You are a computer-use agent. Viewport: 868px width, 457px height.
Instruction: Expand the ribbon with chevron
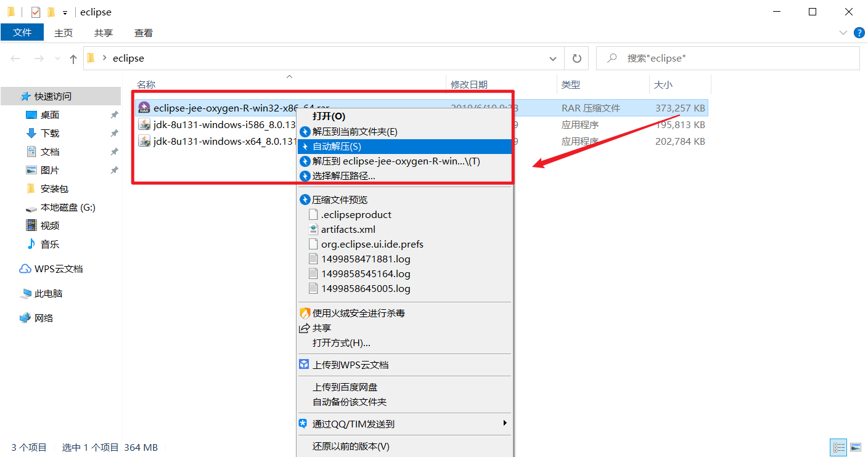843,33
